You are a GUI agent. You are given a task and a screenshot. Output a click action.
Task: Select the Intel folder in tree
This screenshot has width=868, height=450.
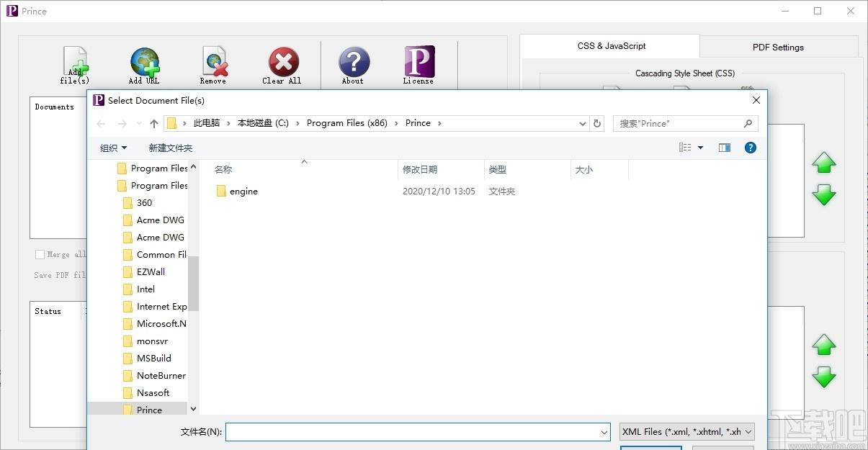[x=138, y=289]
